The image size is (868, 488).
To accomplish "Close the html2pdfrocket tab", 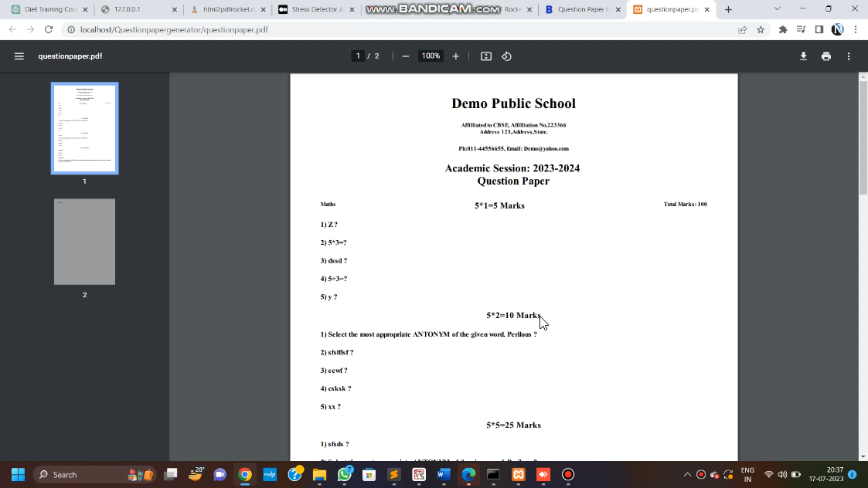I will pos(263,9).
